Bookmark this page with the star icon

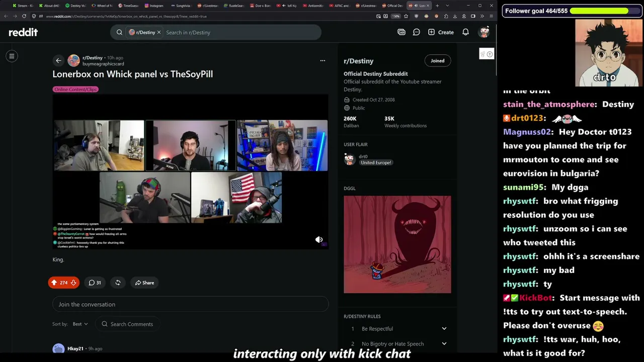407,16
